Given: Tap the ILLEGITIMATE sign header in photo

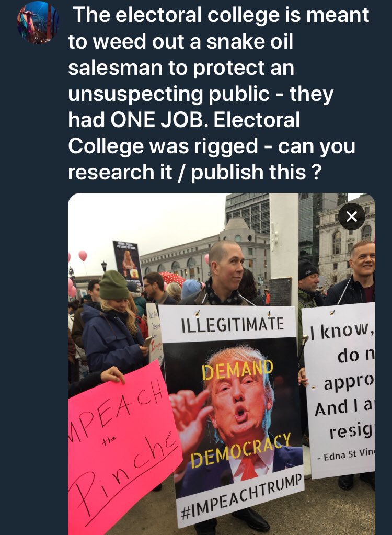Looking at the screenshot, I should click(x=232, y=324).
